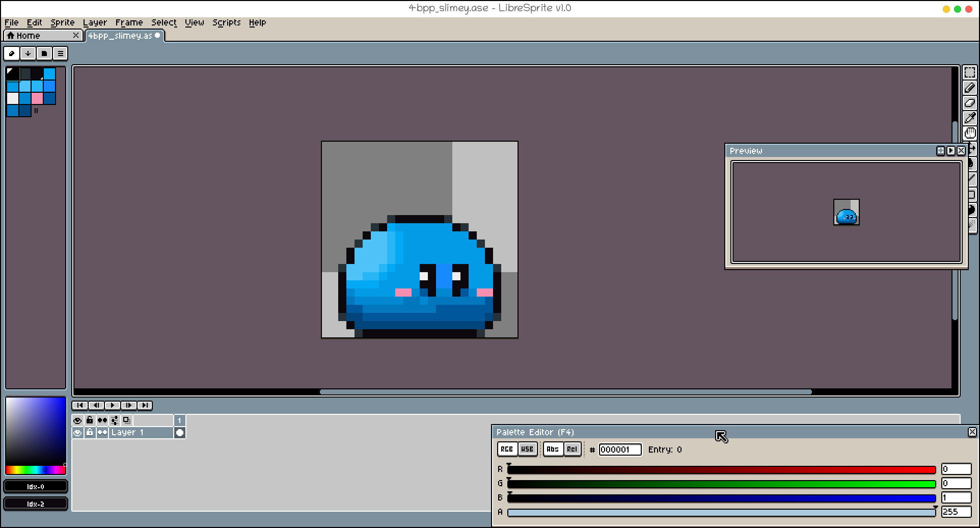The image size is (980, 528).
Task: Toggle onion skin in timeline header
Action: [x=127, y=420]
